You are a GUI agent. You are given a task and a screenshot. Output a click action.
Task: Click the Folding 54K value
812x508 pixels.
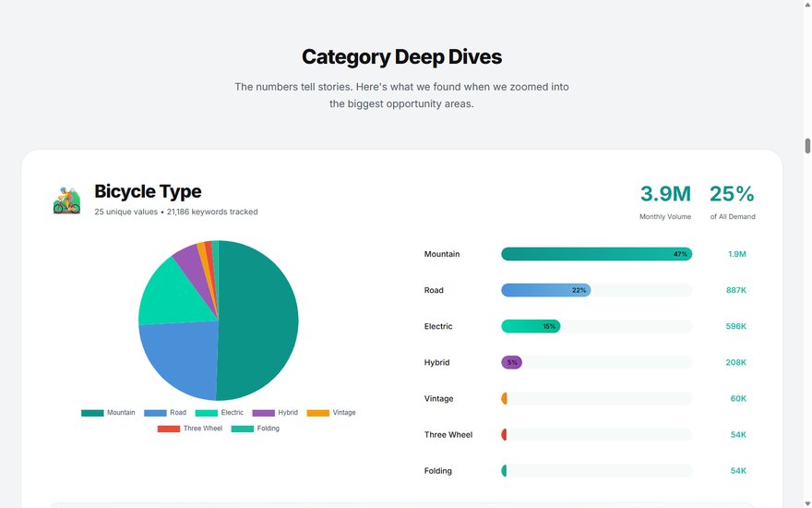click(x=738, y=471)
